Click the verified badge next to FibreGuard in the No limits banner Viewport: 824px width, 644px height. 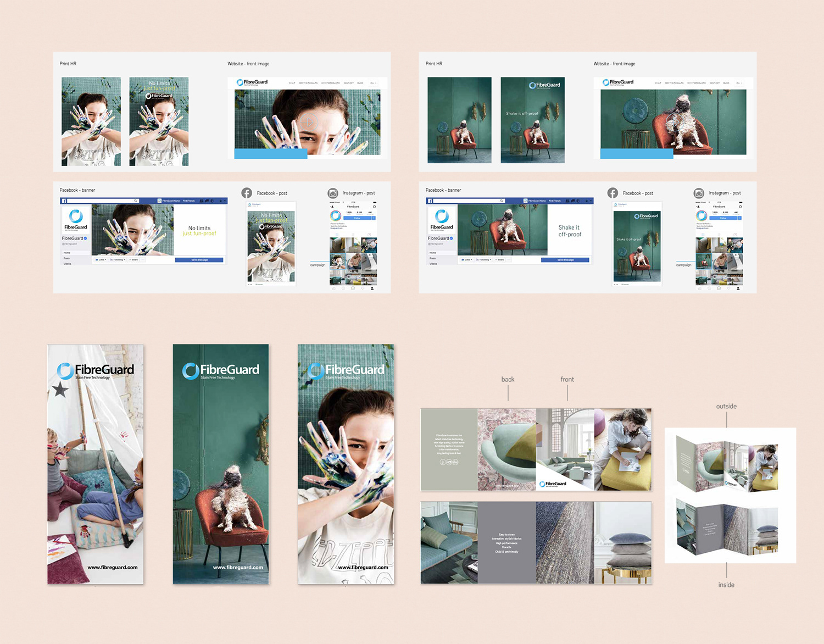tap(85, 238)
